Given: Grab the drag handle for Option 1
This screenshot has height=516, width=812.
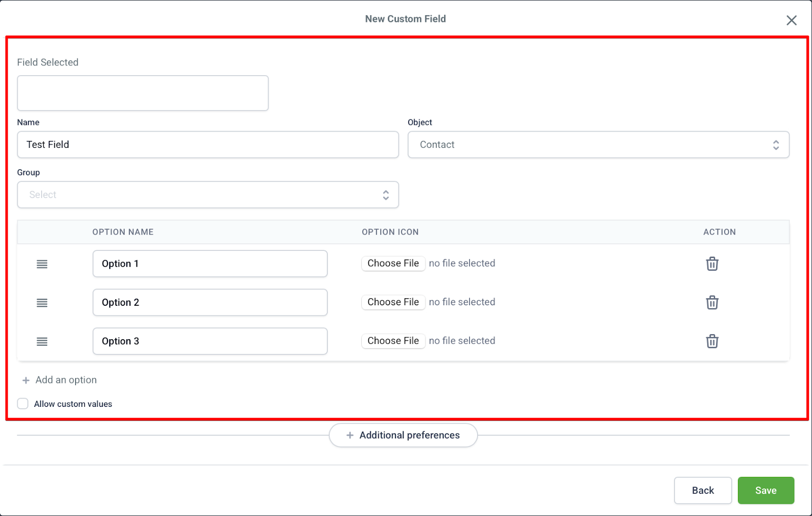Looking at the screenshot, I should tap(42, 264).
